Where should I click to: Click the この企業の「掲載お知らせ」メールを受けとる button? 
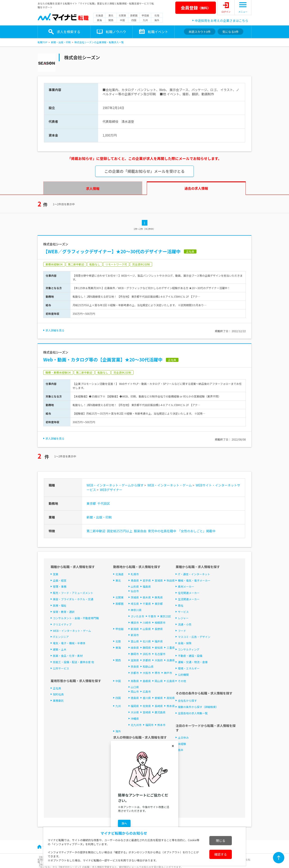pos(144,171)
